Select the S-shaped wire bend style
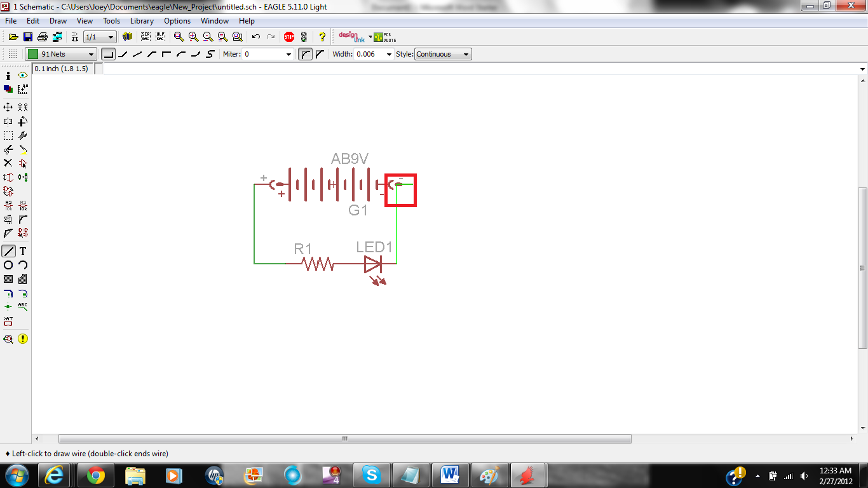Image resolution: width=868 pixels, height=488 pixels. pyautogui.click(x=210, y=54)
